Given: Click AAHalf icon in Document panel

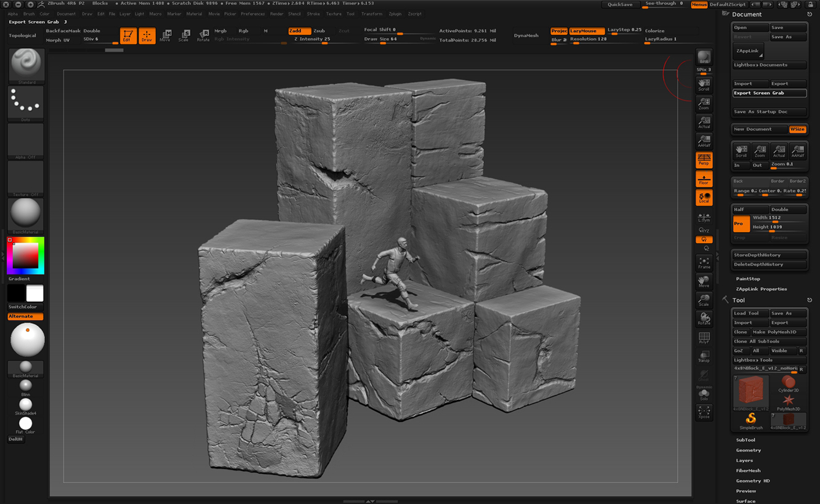Looking at the screenshot, I should tap(798, 151).
